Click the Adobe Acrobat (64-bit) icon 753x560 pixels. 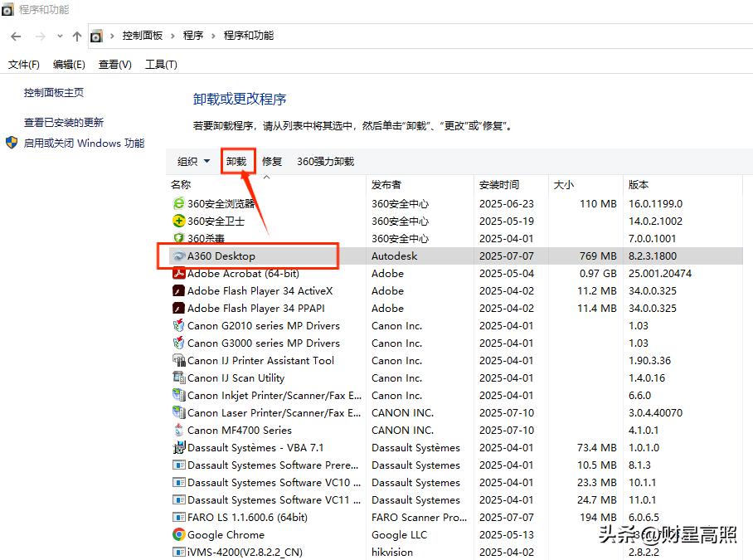(x=178, y=274)
